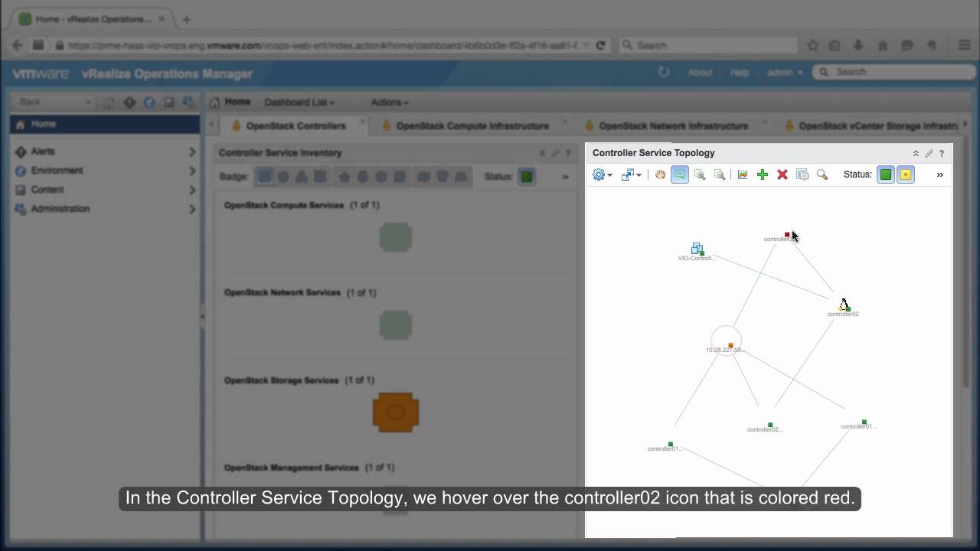The height and width of the screenshot is (551, 980).
Task: Toggle green Status filter in Inventory widget
Action: pos(527,177)
